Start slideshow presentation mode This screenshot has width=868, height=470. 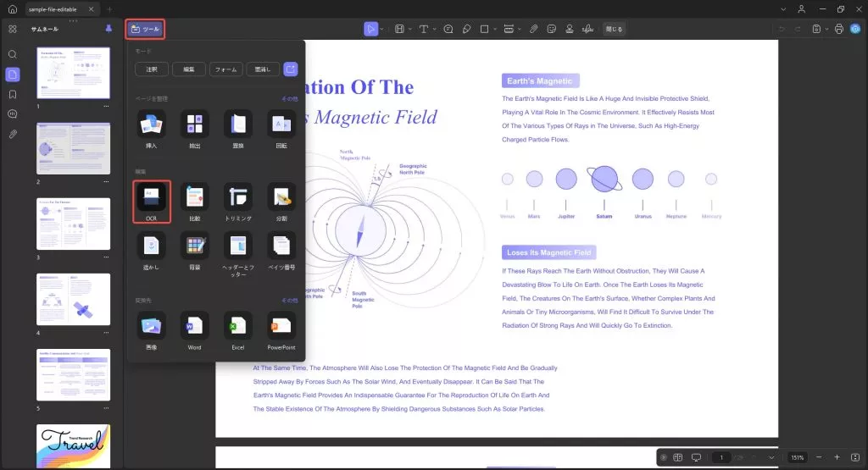pyautogui.click(x=697, y=457)
